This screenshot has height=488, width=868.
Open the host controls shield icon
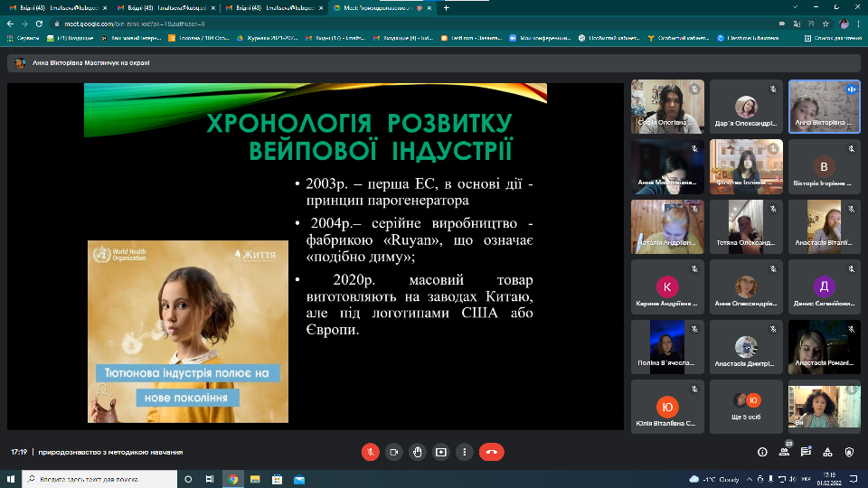pos(849,452)
